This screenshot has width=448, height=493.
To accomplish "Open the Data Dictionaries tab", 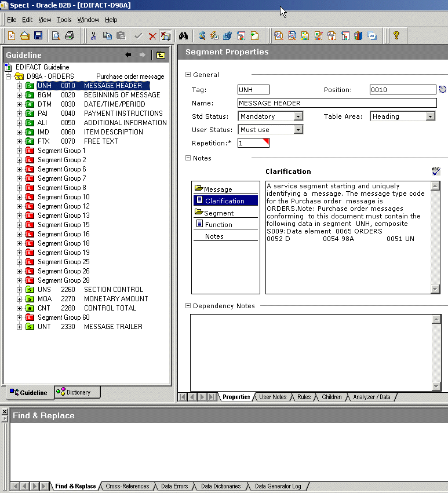I will [x=221, y=486].
